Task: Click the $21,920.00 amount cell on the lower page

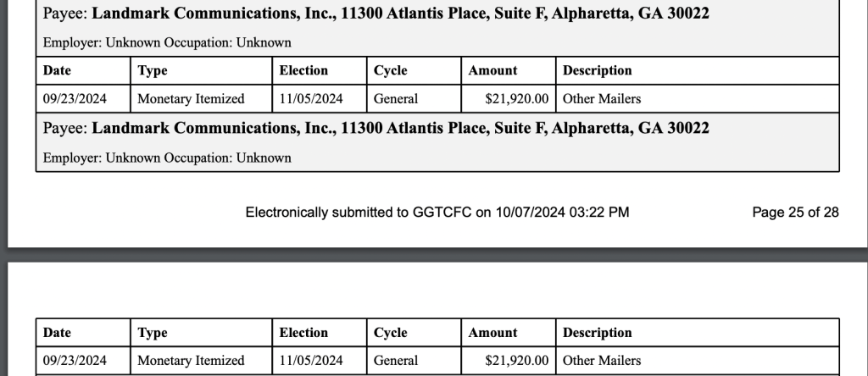Action: pyautogui.click(x=516, y=361)
